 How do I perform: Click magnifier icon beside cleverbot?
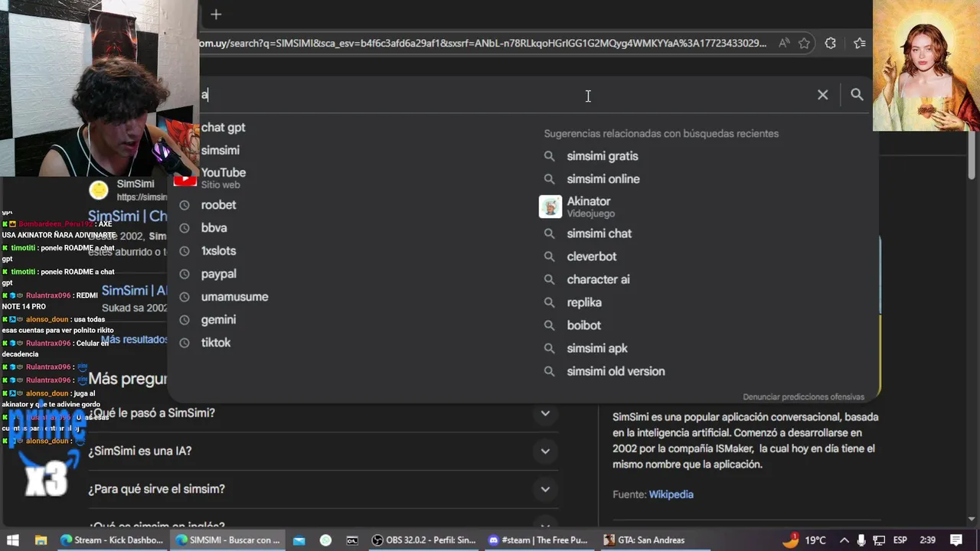pyautogui.click(x=549, y=256)
